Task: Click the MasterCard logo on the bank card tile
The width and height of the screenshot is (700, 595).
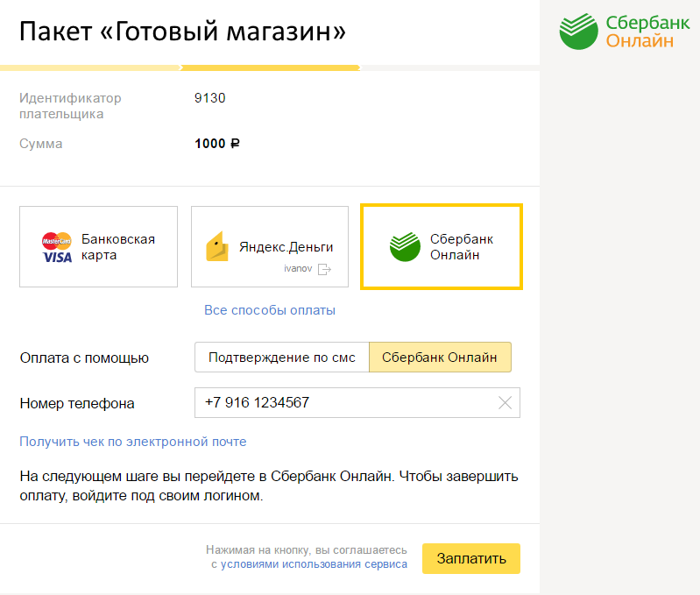Action: pyautogui.click(x=57, y=239)
